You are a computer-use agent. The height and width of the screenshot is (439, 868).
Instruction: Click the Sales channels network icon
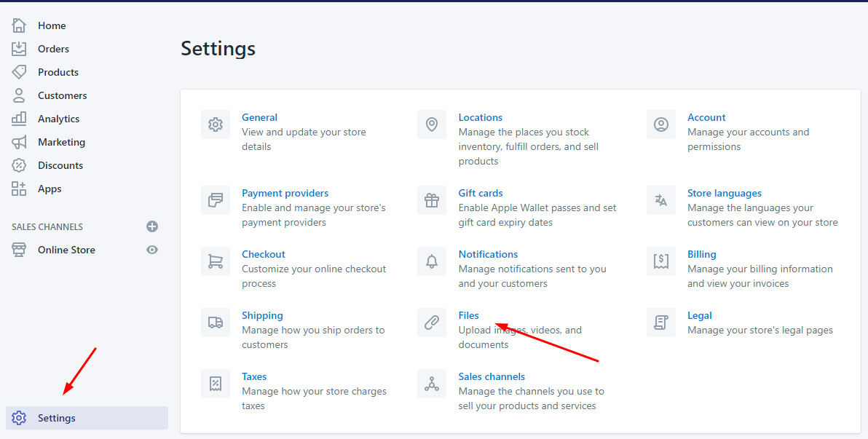432,384
